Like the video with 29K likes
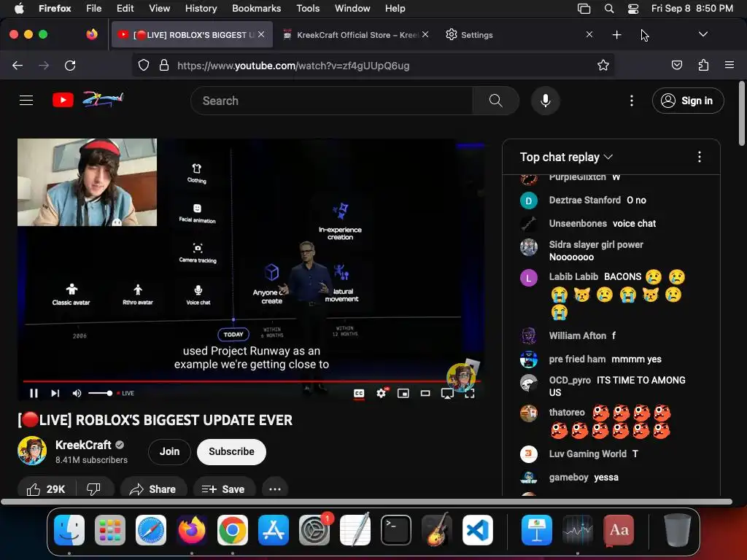Viewport: 747px width, 560px height. [x=46, y=489]
